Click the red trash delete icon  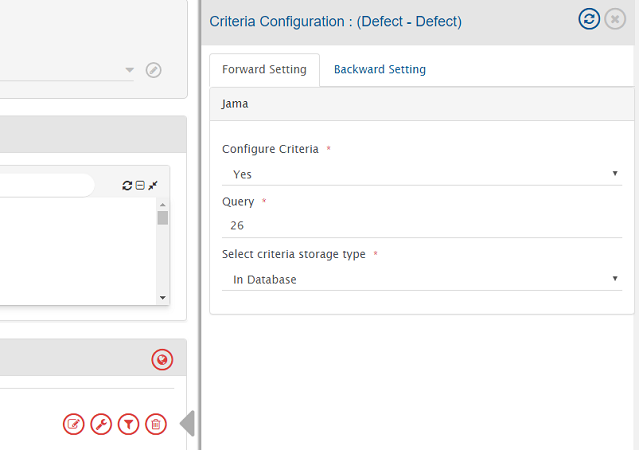pos(155,424)
